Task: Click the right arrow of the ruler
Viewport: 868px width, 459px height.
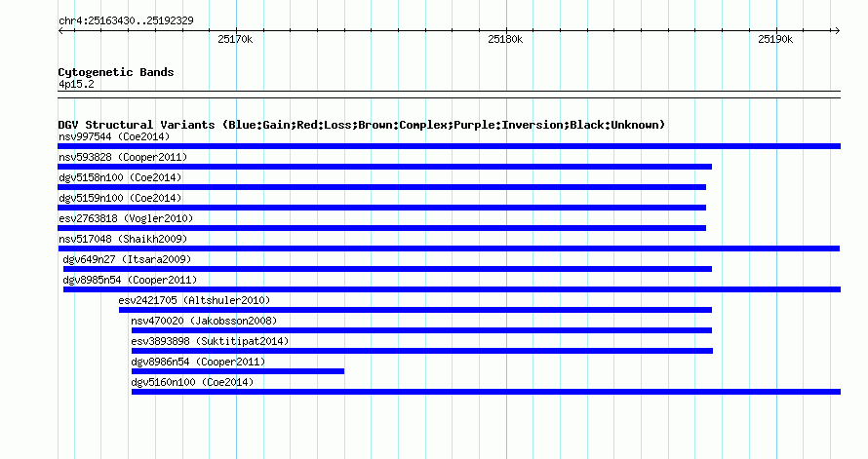Action: tap(837, 31)
